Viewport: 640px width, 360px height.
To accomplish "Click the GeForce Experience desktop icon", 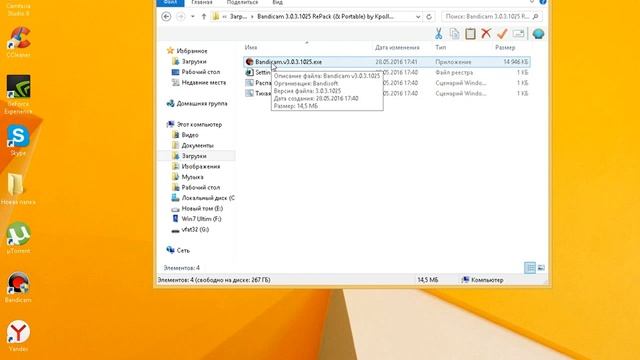I will point(18,94).
